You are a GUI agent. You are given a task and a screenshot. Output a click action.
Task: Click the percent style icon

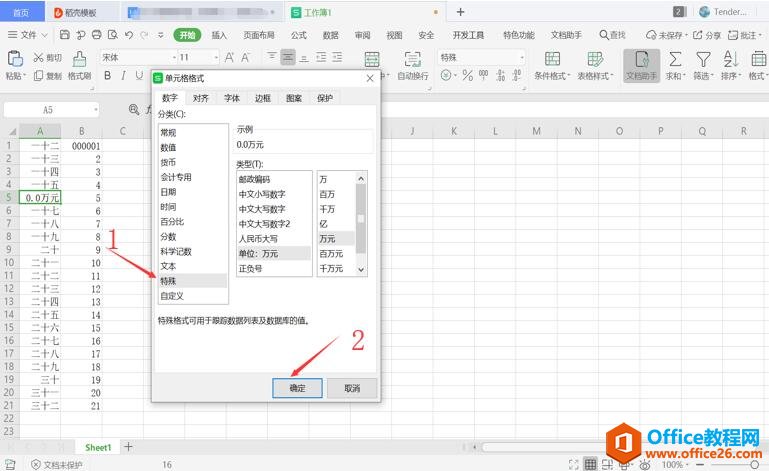click(467, 76)
